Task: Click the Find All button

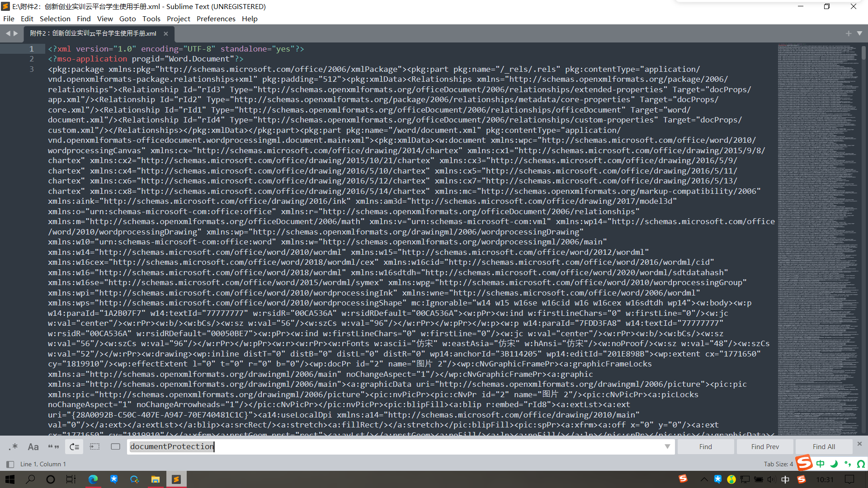Action: pos(824,446)
